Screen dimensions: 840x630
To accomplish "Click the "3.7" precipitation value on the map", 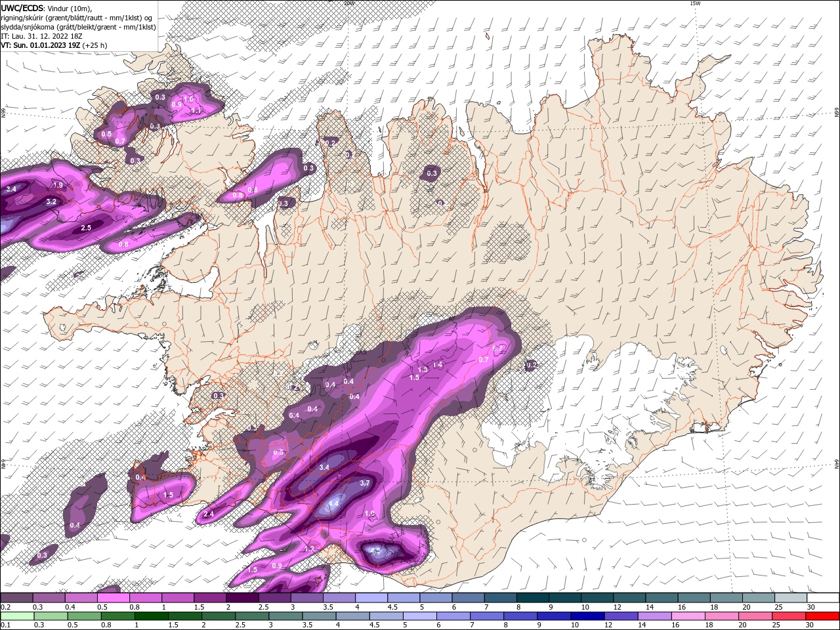I will pyautogui.click(x=366, y=483).
